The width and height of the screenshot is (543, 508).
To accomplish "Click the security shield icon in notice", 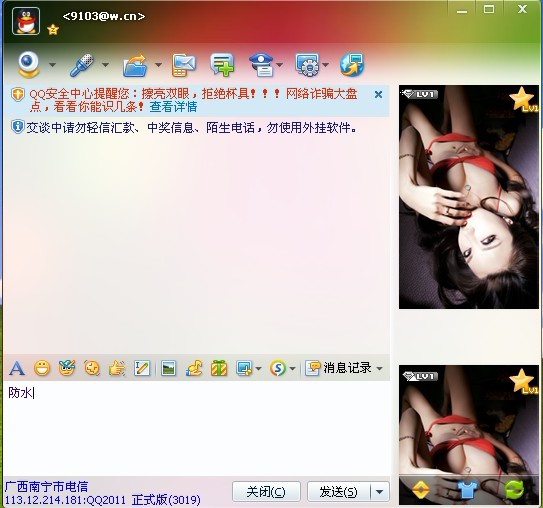I will coord(18,94).
